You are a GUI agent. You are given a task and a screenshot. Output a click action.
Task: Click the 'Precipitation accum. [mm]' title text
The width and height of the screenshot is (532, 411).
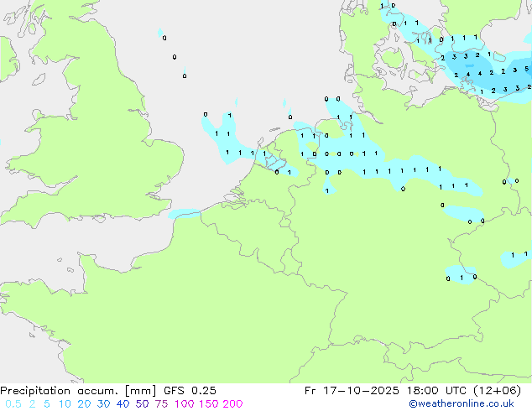78,391
